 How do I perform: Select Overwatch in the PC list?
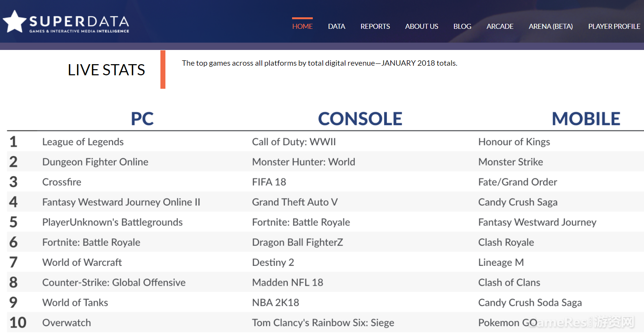(x=67, y=323)
